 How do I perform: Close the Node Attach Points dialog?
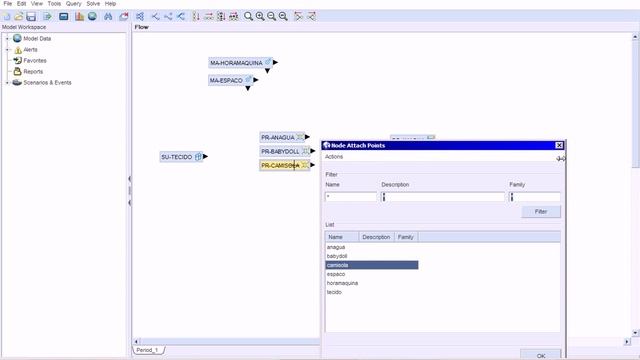pos(559,145)
